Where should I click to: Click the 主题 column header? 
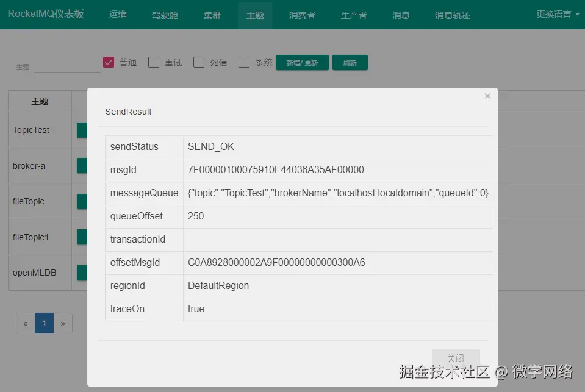point(40,101)
